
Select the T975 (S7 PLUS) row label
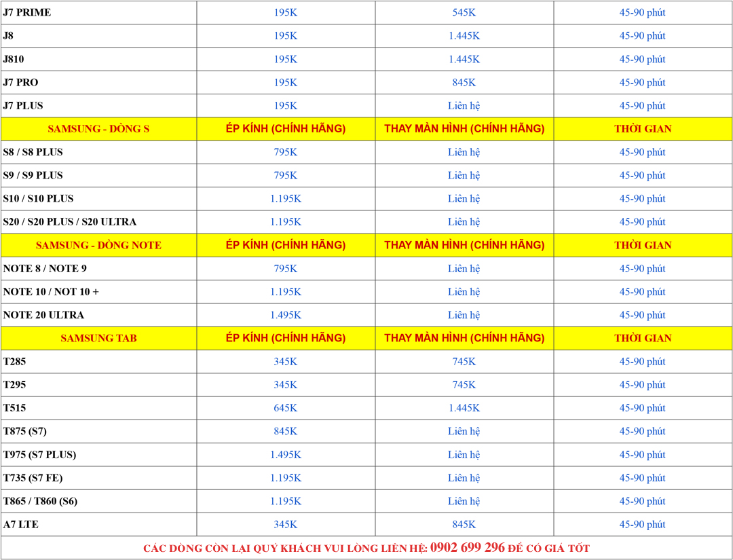(40, 455)
